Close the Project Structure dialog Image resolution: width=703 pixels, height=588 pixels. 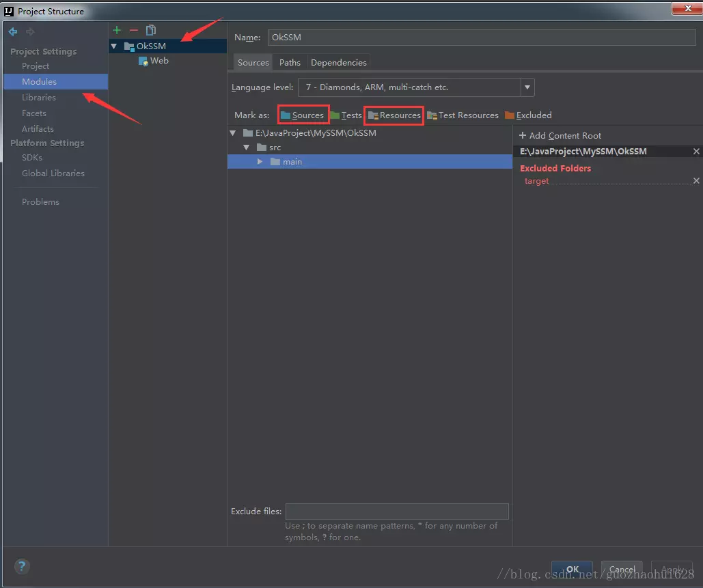click(x=688, y=8)
